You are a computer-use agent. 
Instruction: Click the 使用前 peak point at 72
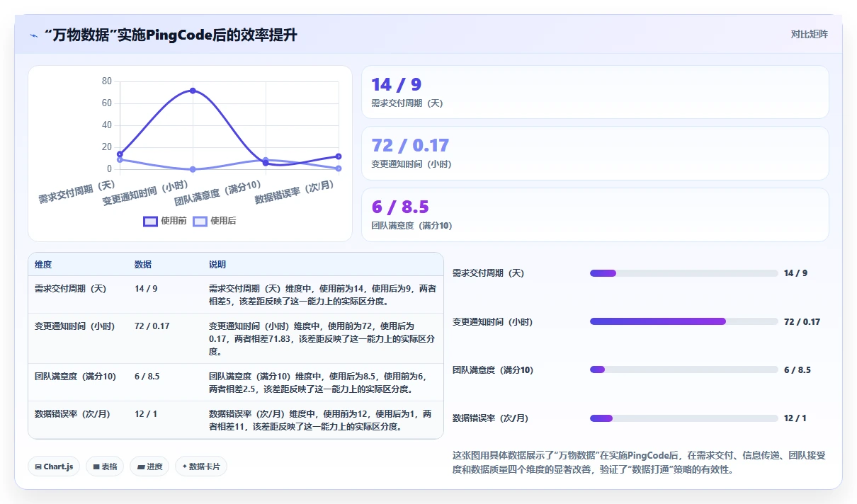coord(193,91)
